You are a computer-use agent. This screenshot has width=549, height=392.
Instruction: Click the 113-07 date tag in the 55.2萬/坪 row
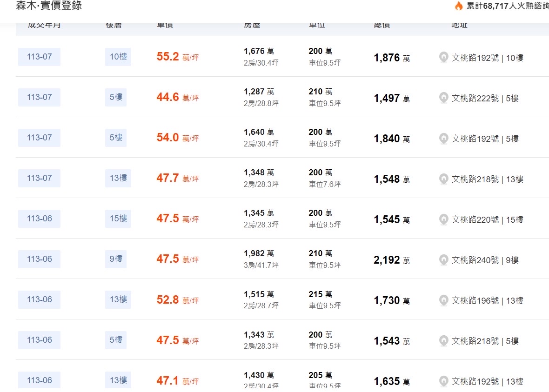pos(40,57)
